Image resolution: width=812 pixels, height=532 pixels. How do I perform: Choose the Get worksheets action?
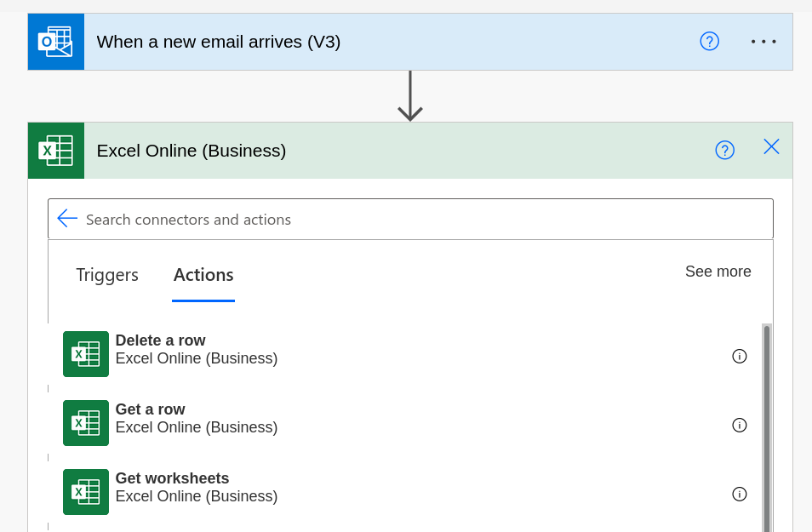(405, 492)
